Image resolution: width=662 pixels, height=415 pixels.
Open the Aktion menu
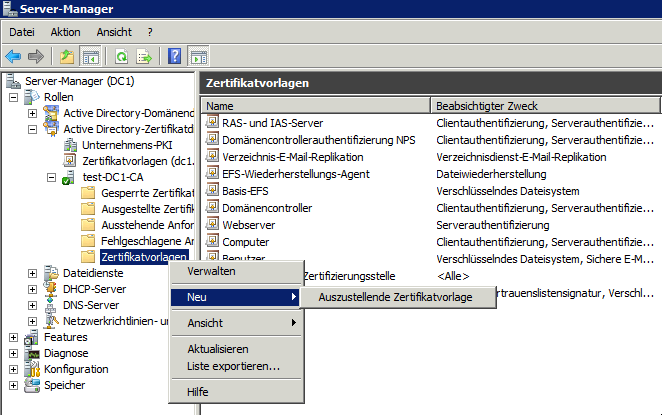pos(65,32)
